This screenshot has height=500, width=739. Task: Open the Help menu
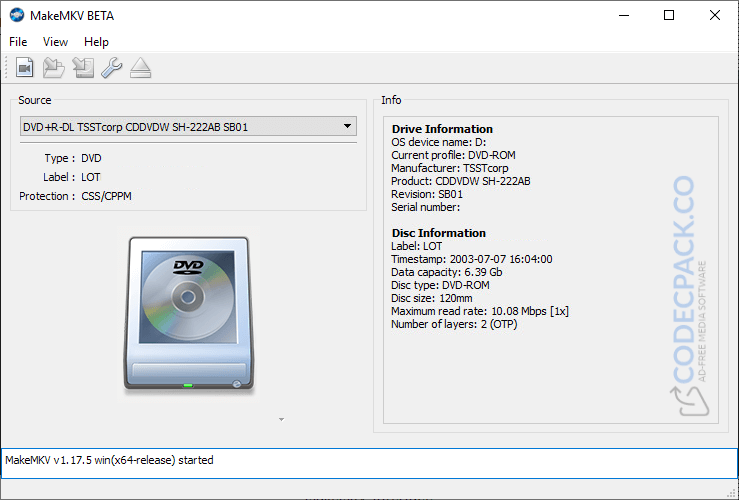point(96,42)
